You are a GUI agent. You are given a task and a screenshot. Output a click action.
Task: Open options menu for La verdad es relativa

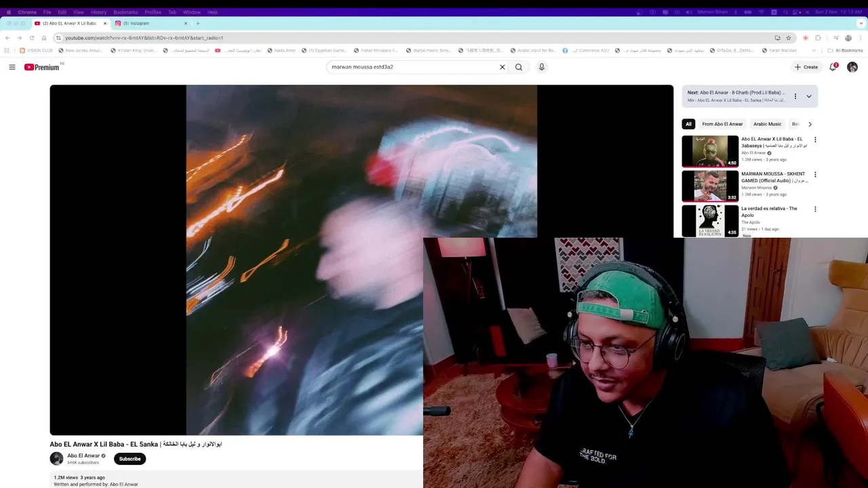click(x=815, y=209)
